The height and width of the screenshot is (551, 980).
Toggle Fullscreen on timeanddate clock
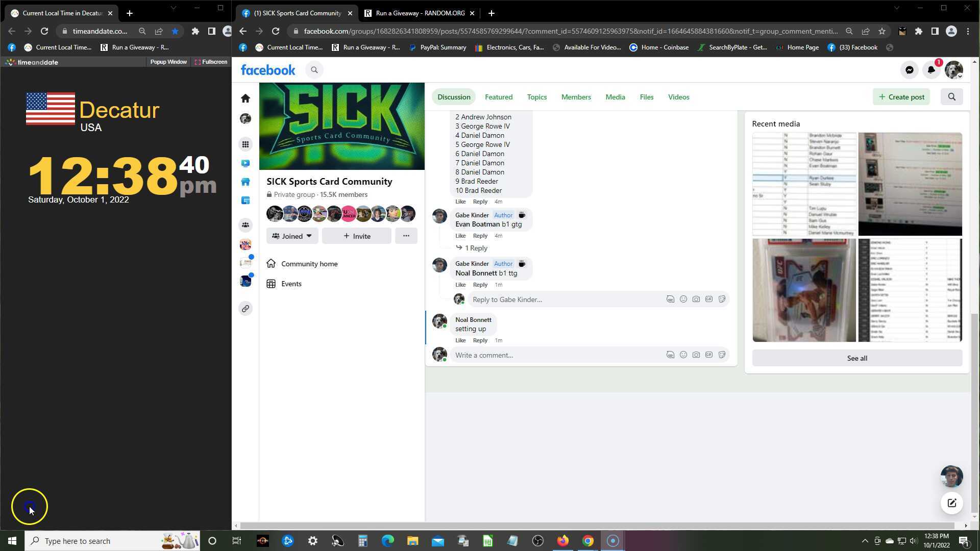pos(211,62)
